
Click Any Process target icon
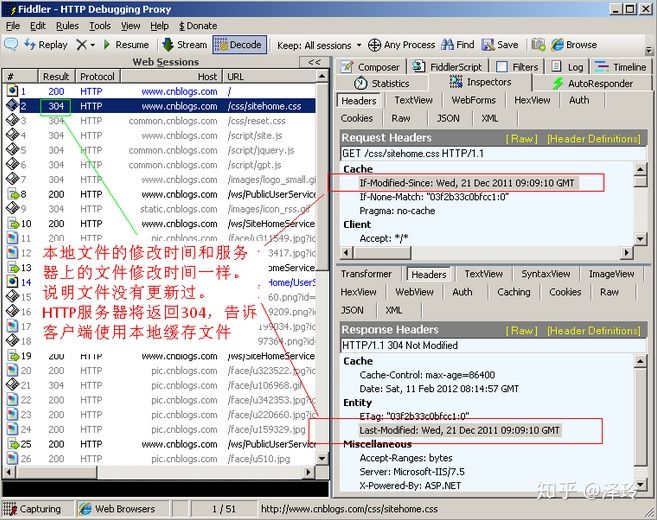[374, 45]
